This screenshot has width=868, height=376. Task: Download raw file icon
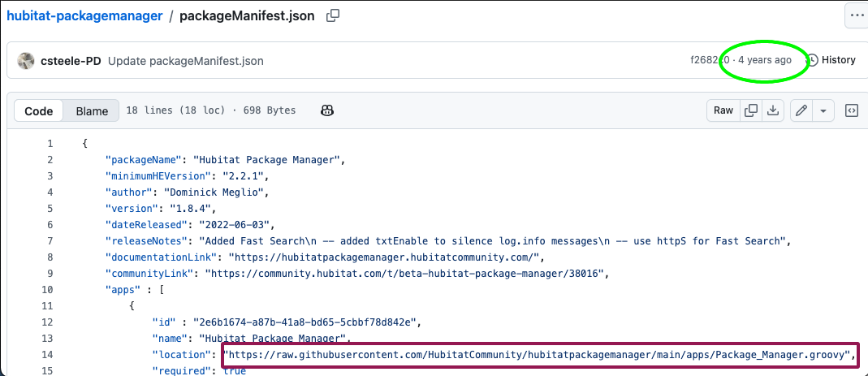pyautogui.click(x=772, y=110)
